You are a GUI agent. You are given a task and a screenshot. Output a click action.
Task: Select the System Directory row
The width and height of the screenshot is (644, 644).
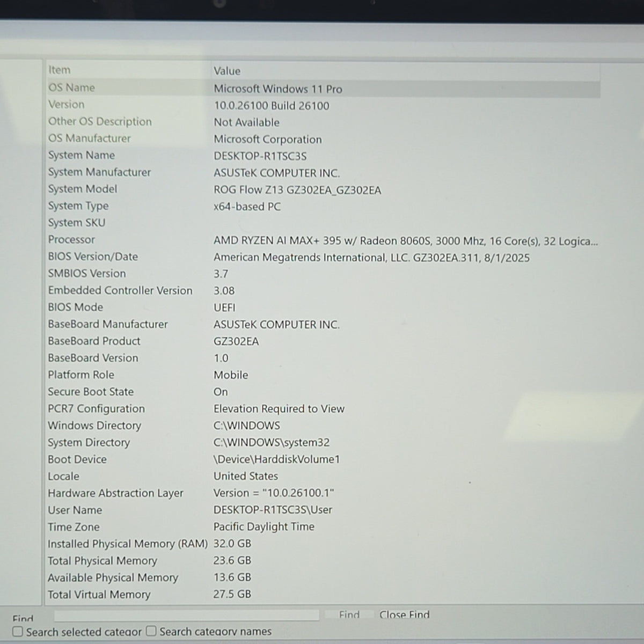click(323, 442)
